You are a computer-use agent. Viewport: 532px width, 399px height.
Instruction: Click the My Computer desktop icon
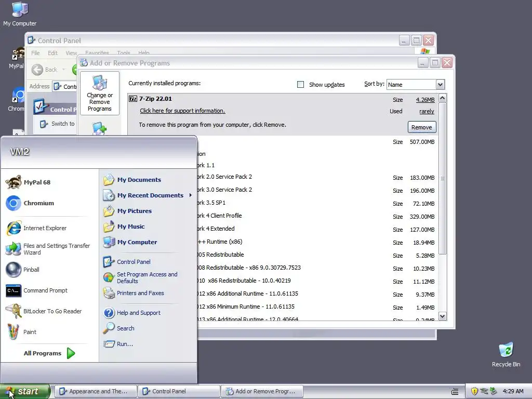coord(20,14)
